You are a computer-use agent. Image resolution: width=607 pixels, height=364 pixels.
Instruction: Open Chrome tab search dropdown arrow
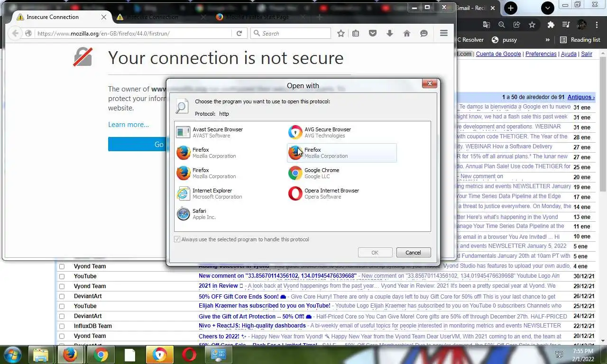[548, 8]
